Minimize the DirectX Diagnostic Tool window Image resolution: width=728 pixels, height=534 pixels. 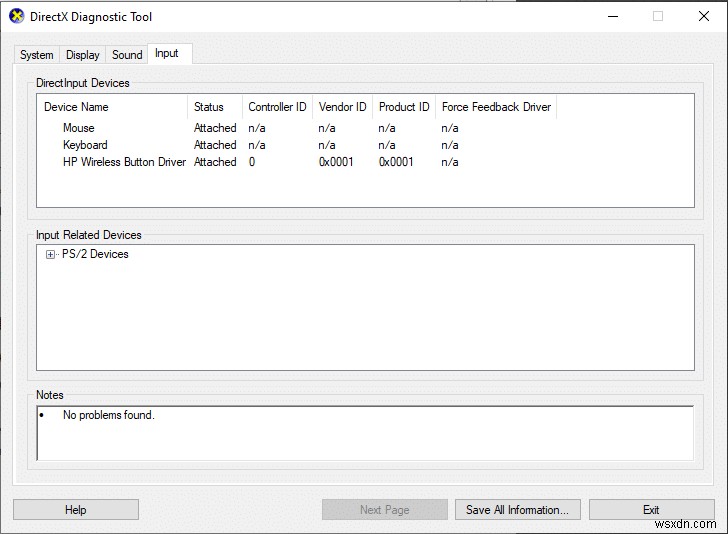pos(613,16)
